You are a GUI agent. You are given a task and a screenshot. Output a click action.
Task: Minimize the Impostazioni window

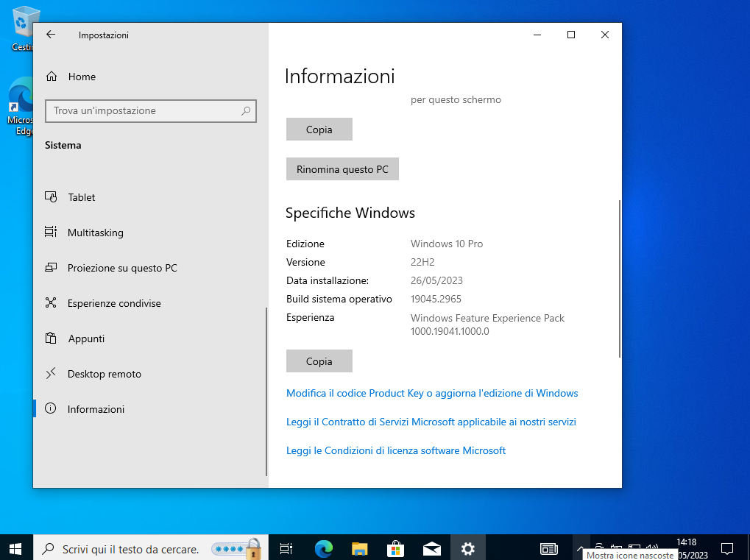click(x=537, y=35)
